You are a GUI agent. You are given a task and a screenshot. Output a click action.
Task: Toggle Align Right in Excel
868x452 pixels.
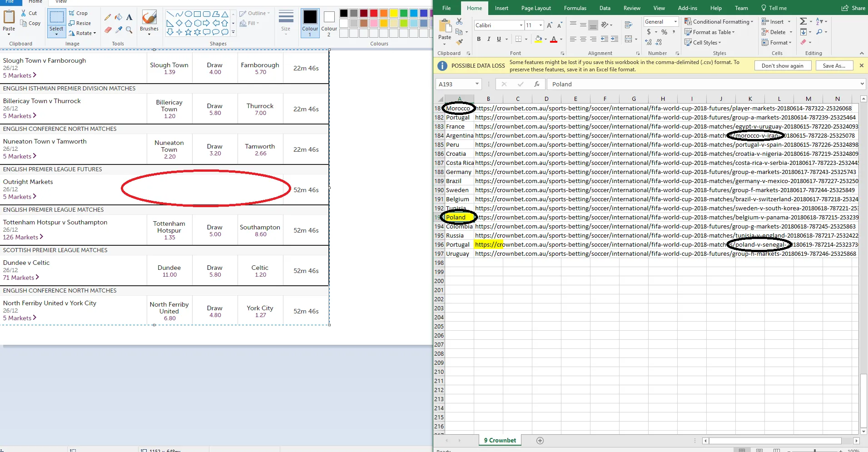point(593,39)
